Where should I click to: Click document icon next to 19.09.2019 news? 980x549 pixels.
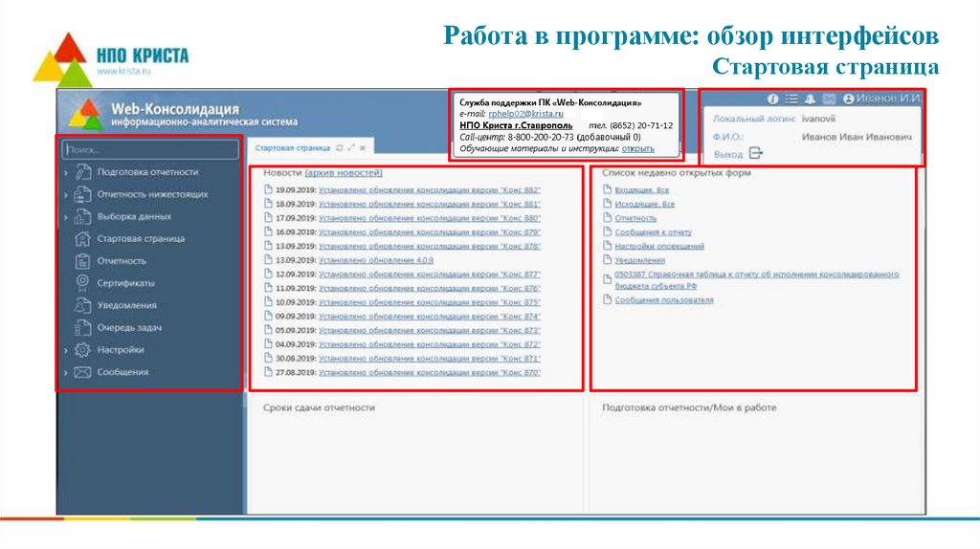pyautogui.click(x=268, y=189)
